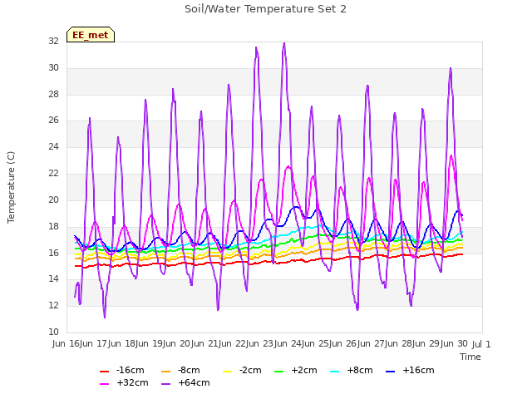Click the 26 y-axis tick value
Viewport: 532px width, 399px height.
pos(53,120)
